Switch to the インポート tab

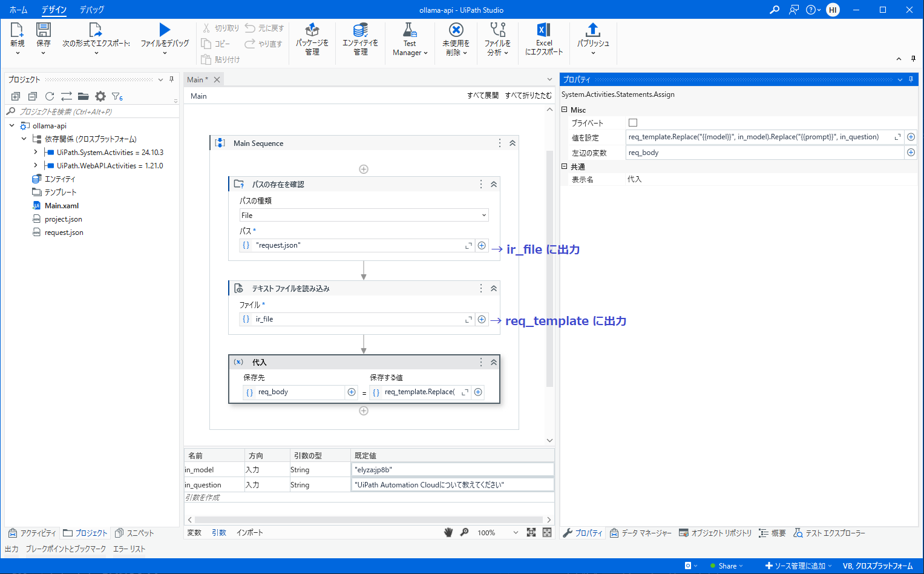249,532
